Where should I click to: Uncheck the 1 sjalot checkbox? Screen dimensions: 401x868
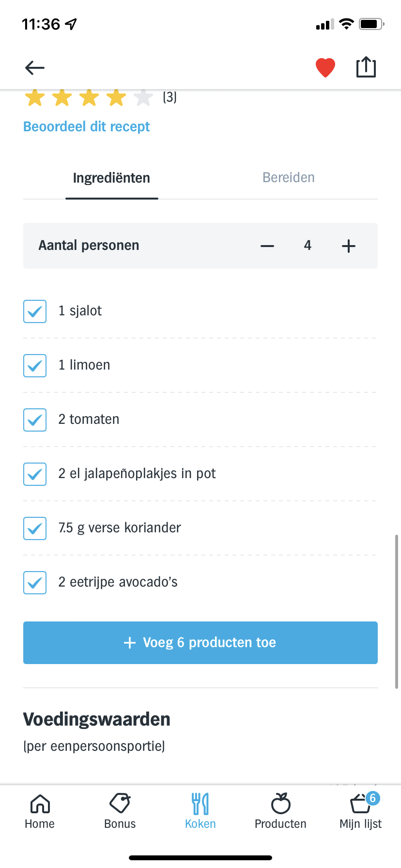(x=35, y=311)
